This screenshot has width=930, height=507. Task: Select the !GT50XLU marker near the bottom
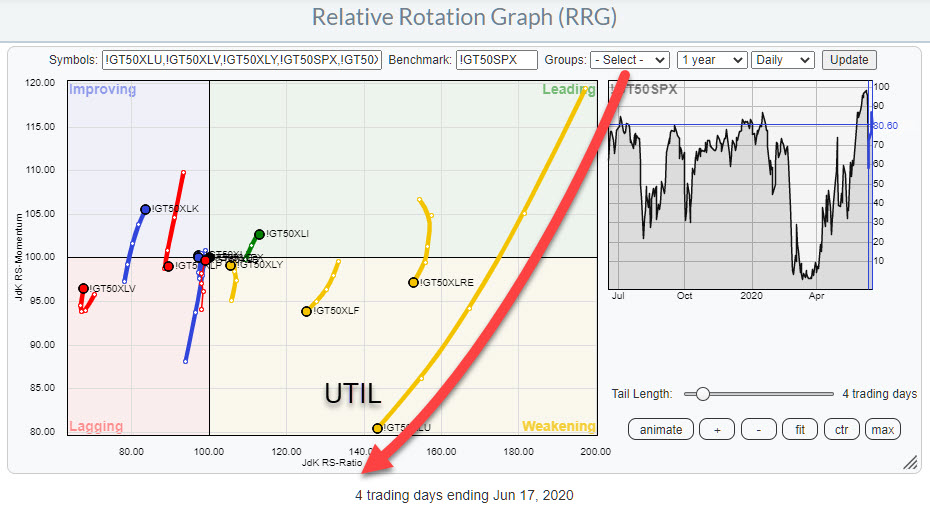coord(377,428)
